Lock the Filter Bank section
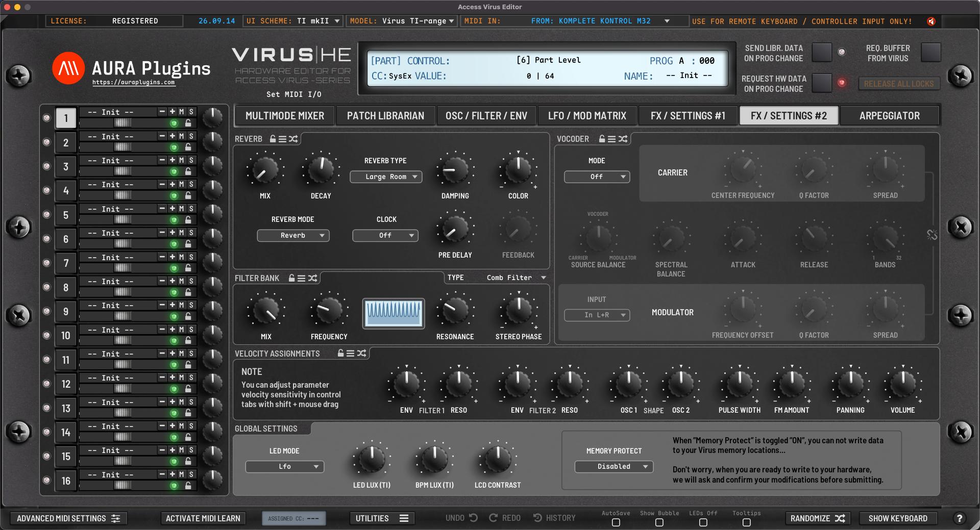 tap(292, 278)
